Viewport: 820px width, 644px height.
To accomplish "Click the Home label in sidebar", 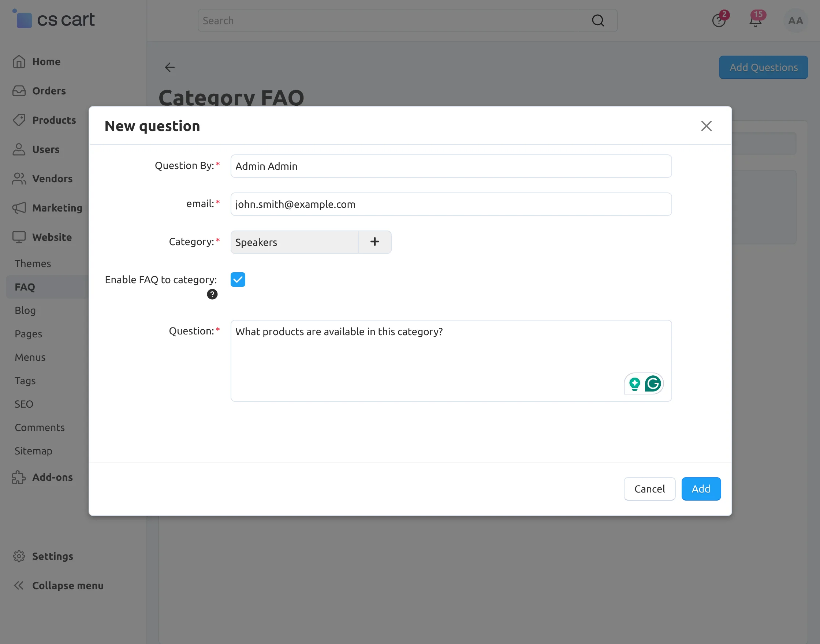I will (x=46, y=61).
